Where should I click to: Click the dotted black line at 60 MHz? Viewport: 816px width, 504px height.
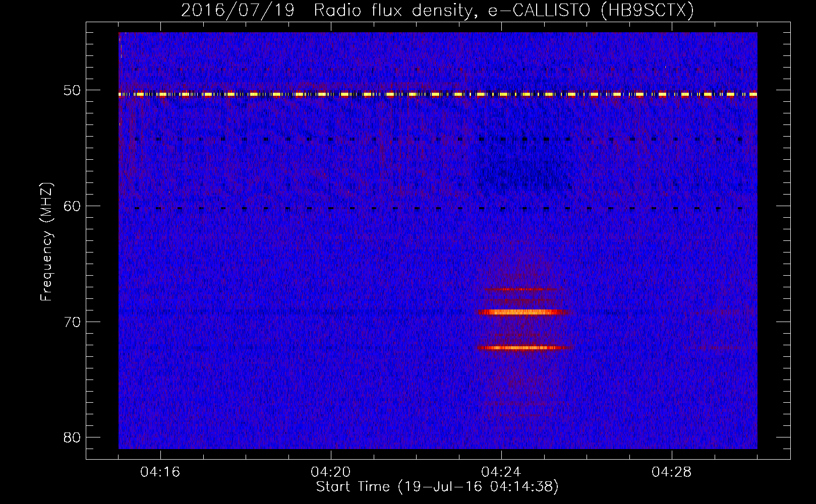coord(438,208)
